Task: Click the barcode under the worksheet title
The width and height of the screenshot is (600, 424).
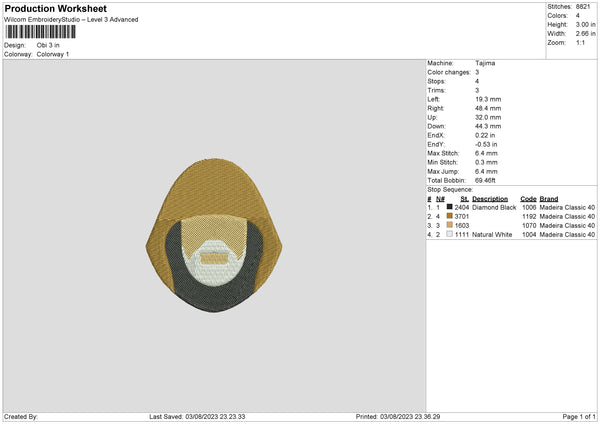Action: (x=39, y=32)
